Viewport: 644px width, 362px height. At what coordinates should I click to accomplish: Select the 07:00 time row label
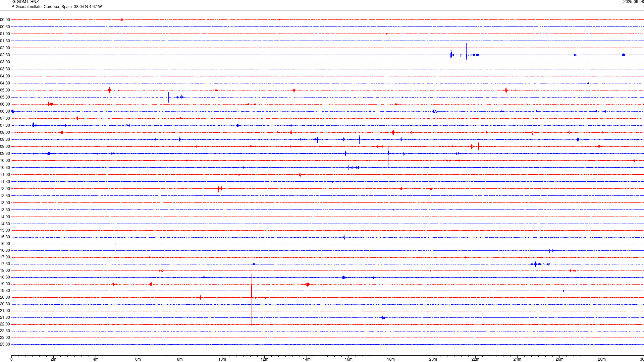[x=5, y=118]
